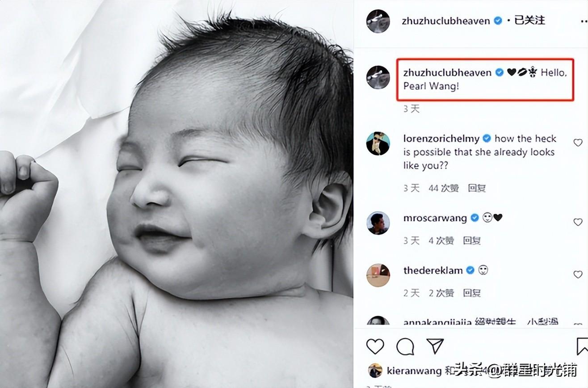Open the kieranwang liker profile link
Viewport: 588px width, 388px height.
[x=414, y=371]
